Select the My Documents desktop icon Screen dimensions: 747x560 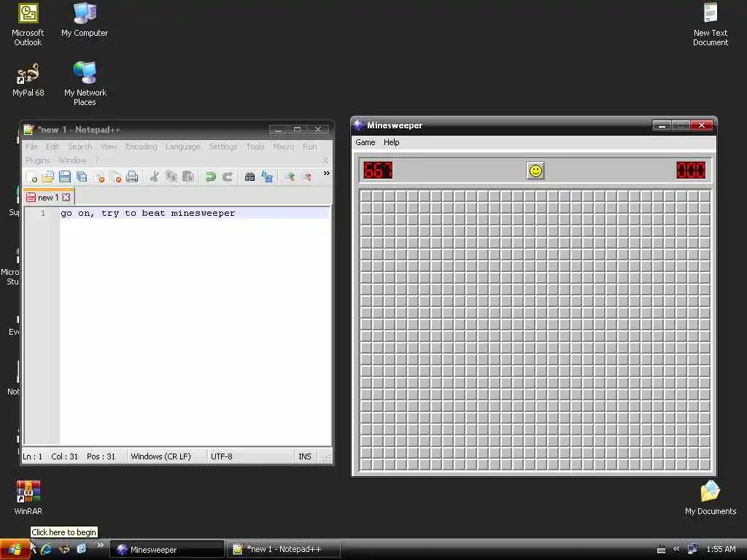711,497
